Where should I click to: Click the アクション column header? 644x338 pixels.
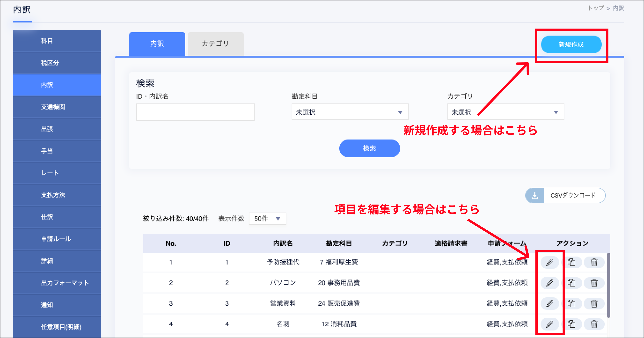[572, 243]
